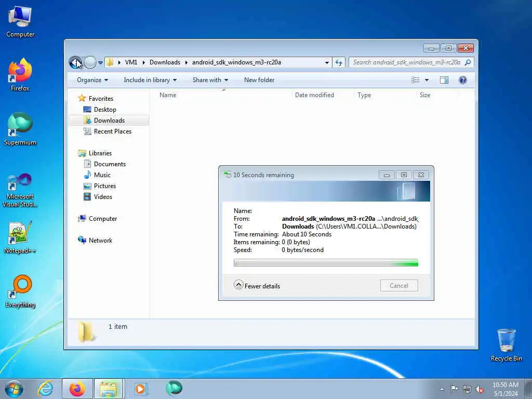Click Windows Explorer taskbar button

point(109,389)
